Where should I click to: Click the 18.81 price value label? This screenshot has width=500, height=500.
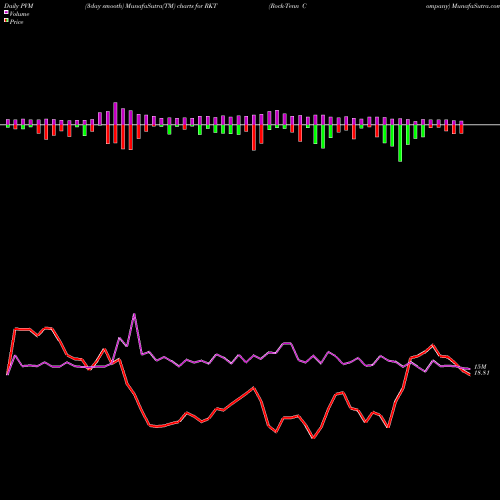point(482,373)
